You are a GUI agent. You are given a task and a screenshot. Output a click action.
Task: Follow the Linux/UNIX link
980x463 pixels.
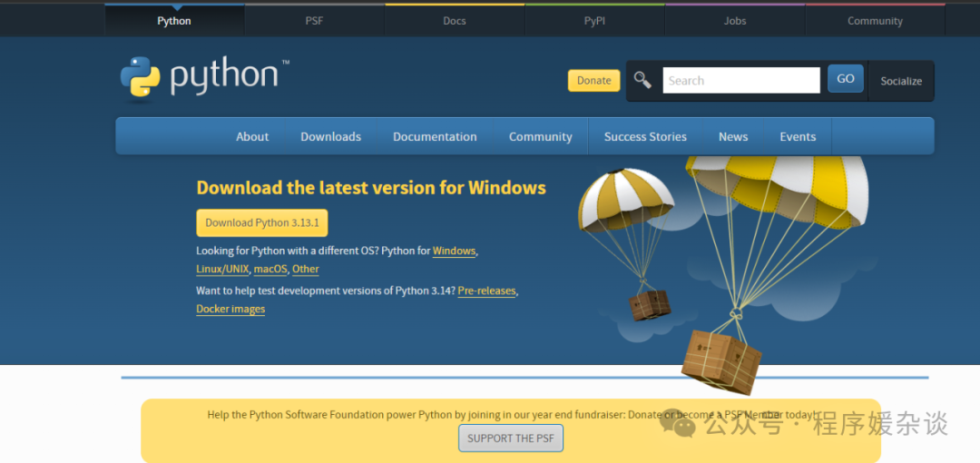pyautogui.click(x=222, y=270)
